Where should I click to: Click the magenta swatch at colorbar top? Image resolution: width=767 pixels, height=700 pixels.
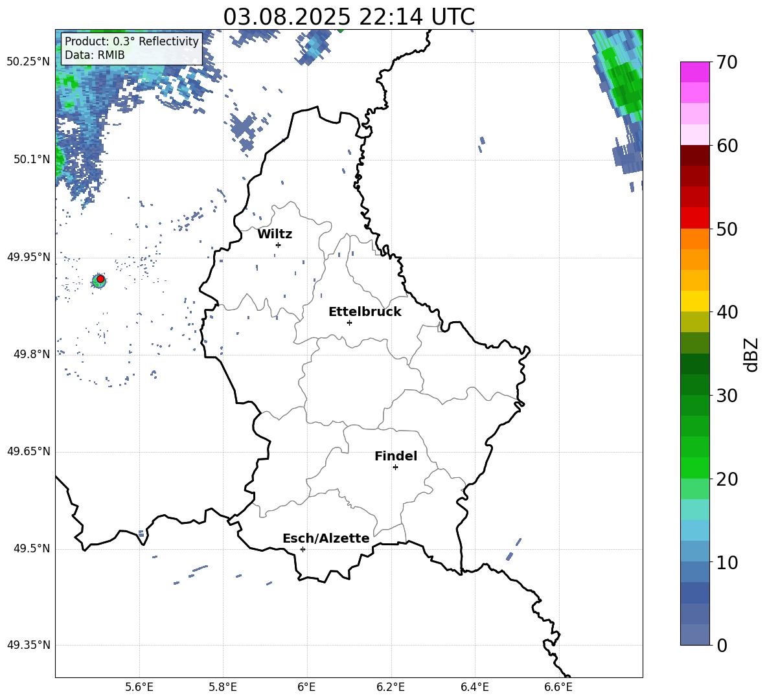click(694, 72)
